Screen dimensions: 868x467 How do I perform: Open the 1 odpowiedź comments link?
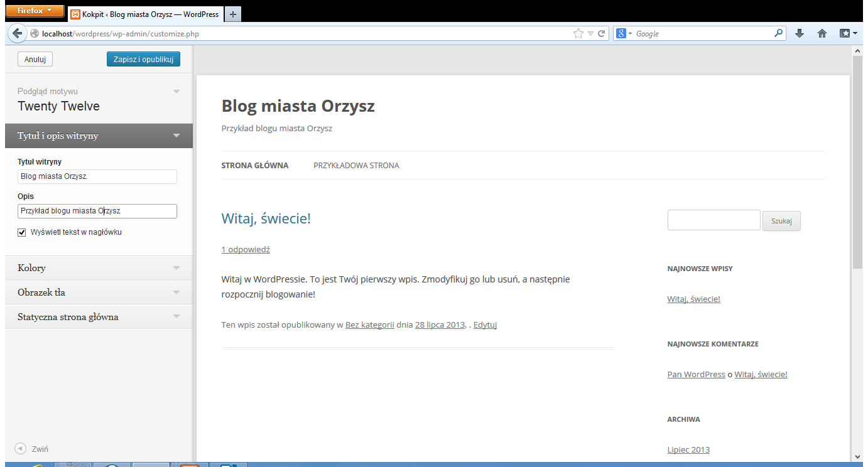(x=246, y=249)
